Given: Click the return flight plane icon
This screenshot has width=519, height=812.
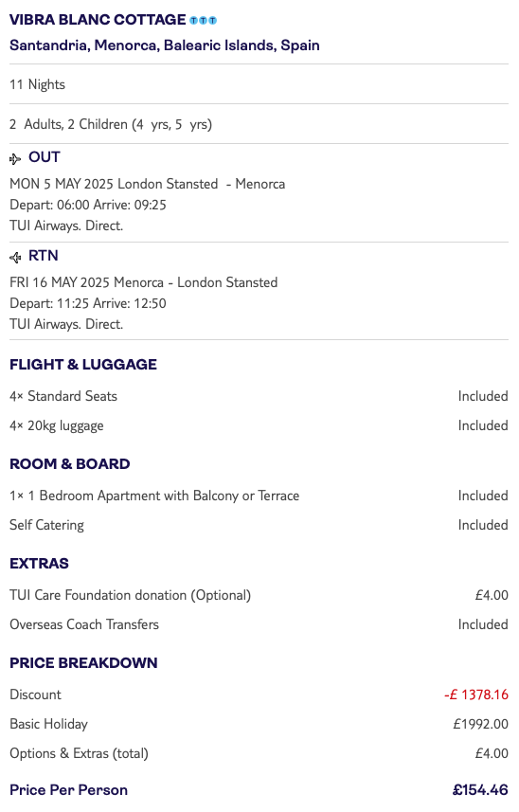Looking at the screenshot, I should 15,258.
